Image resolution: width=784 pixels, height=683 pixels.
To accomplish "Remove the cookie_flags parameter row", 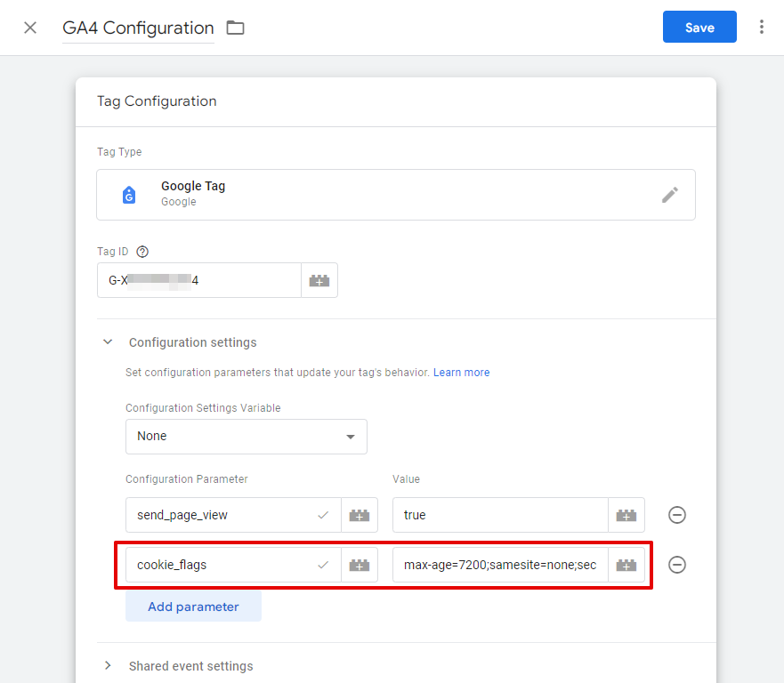I will click(677, 565).
